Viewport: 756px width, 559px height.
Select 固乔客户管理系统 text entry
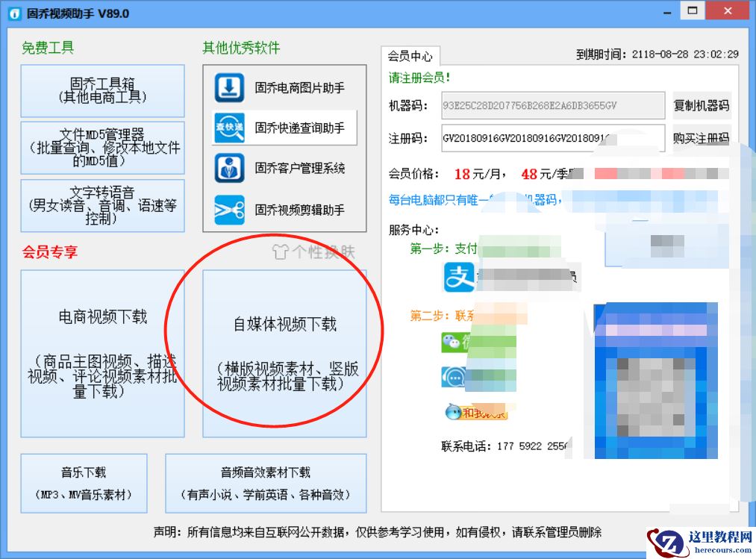(299, 169)
